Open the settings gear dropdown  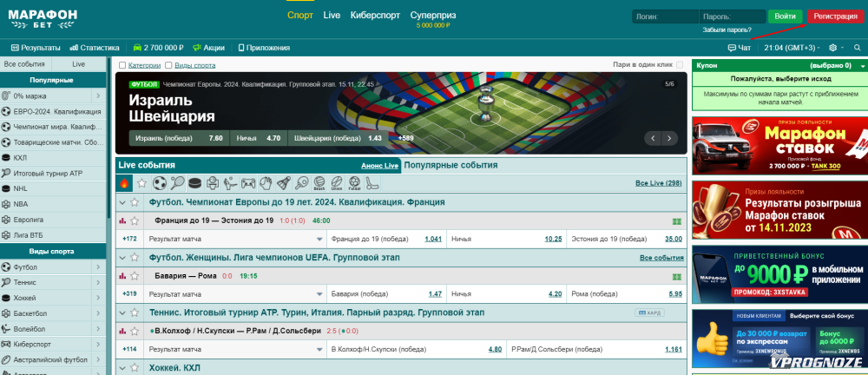(837, 48)
